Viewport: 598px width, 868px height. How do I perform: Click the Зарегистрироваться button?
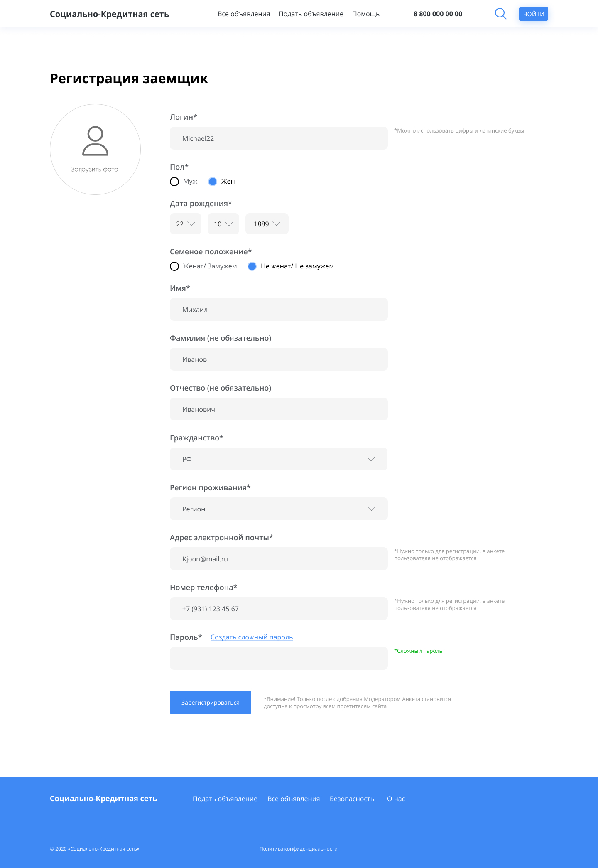[x=211, y=703]
